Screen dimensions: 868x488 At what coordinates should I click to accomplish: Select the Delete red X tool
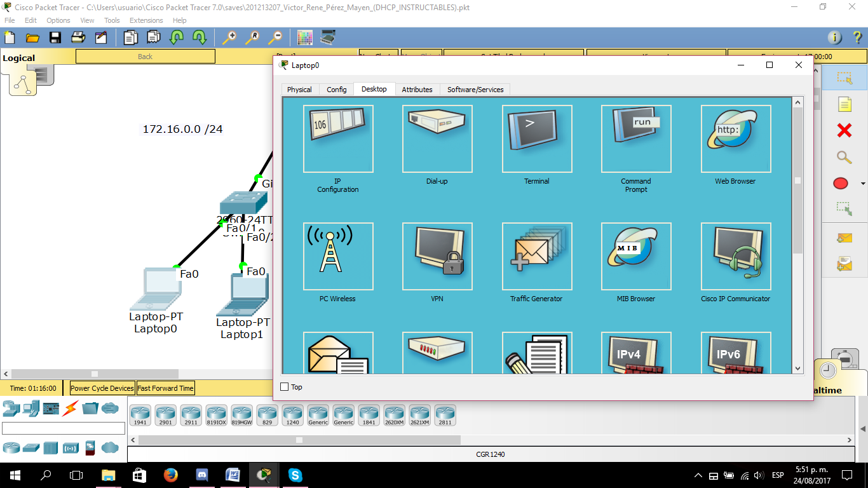[x=844, y=131]
